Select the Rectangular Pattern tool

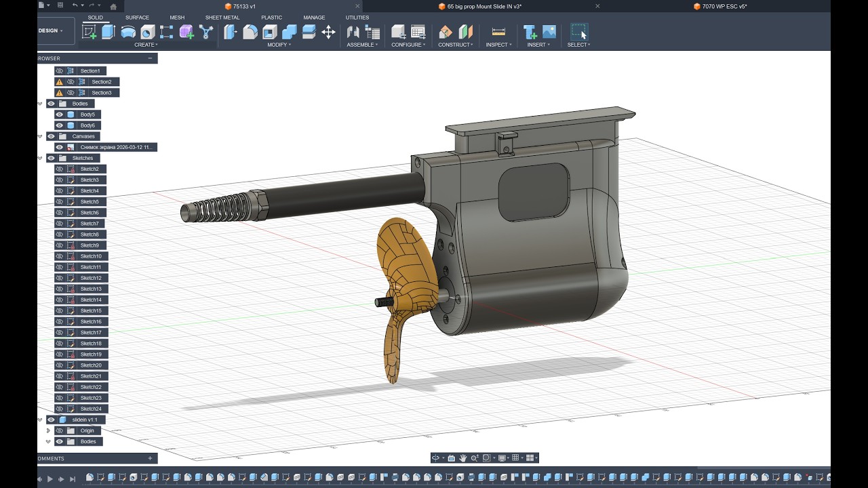pos(167,32)
